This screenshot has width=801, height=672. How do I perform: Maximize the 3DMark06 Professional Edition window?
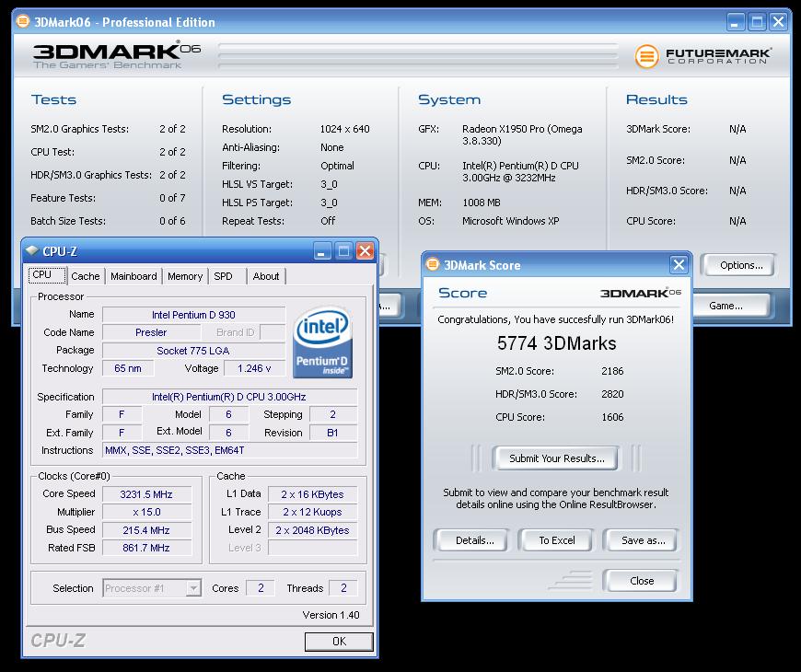[x=757, y=22]
